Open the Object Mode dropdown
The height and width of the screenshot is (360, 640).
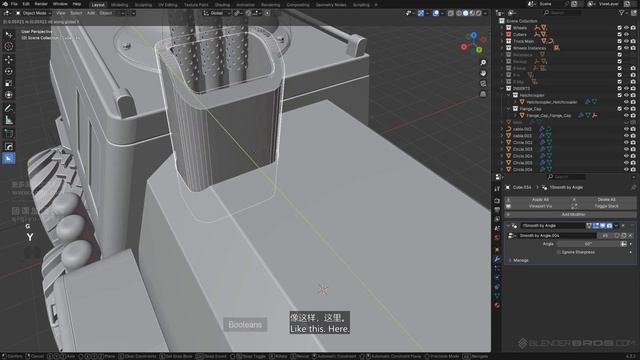coord(33,13)
